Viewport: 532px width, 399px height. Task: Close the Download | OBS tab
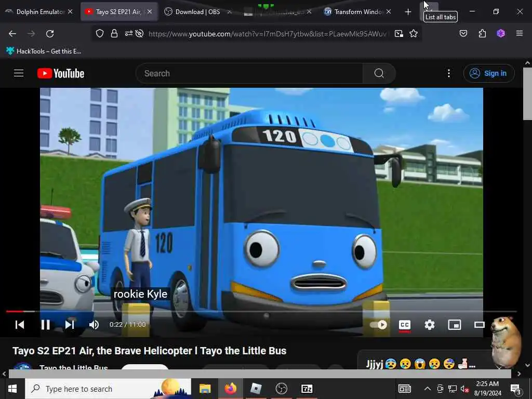[x=229, y=11]
